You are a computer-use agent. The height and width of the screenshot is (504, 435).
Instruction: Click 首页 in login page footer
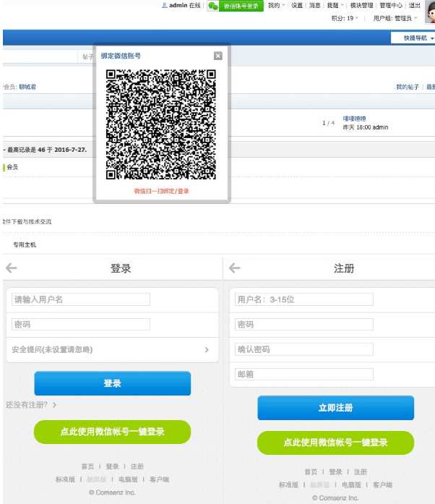click(87, 466)
